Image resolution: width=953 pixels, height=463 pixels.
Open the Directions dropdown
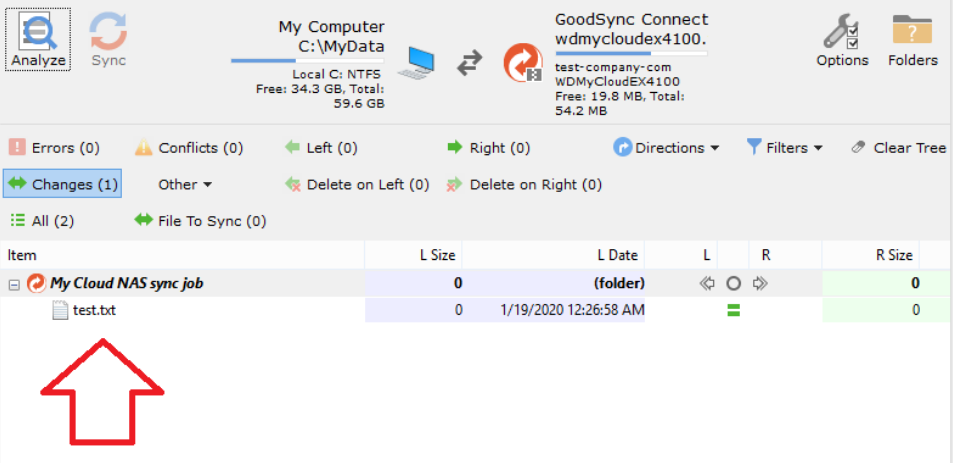[x=666, y=148]
